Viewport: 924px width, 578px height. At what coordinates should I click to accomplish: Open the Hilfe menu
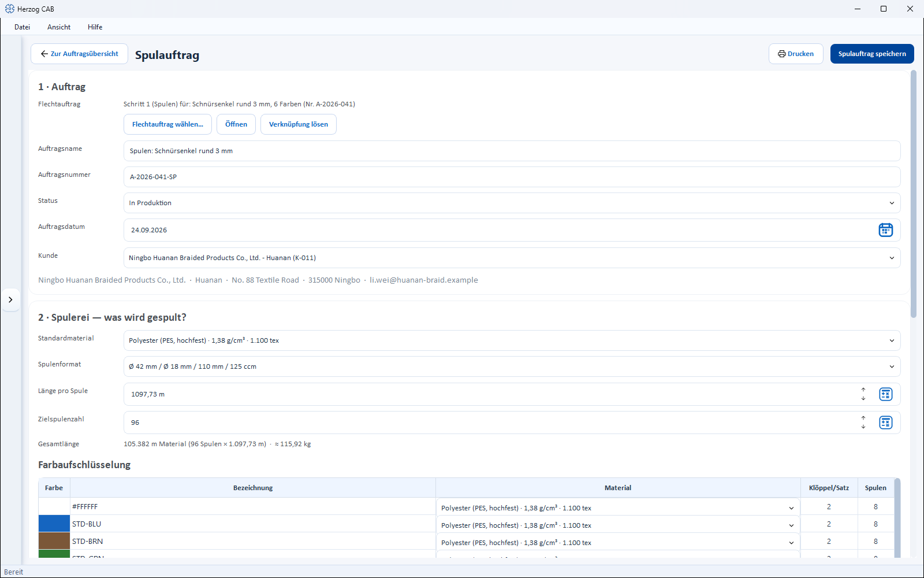95,27
